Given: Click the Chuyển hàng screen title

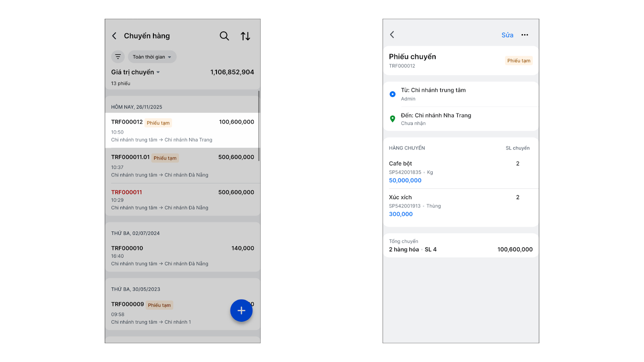Looking at the screenshot, I should (147, 36).
